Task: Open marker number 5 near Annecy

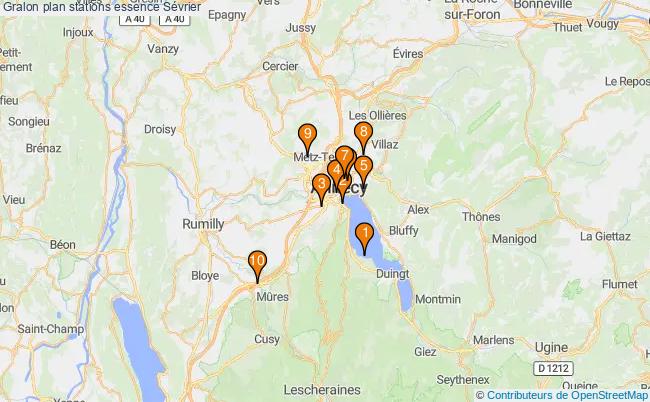Action: [364, 171]
